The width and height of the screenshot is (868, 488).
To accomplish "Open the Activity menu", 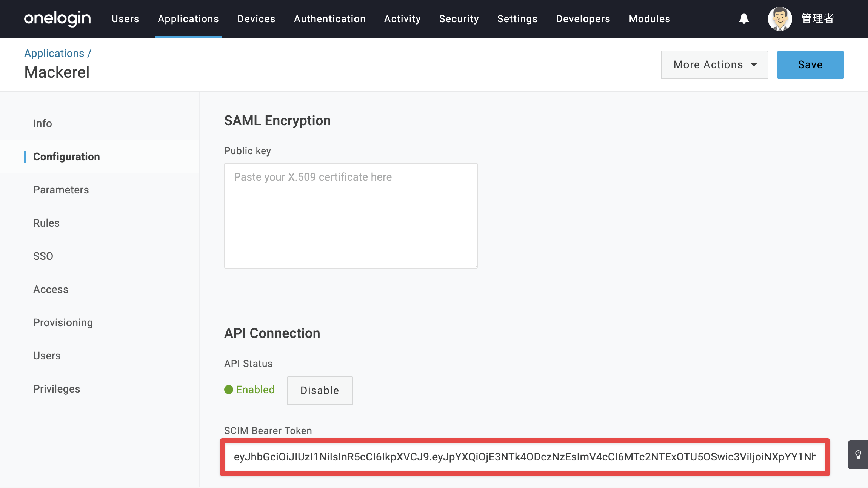I will pyautogui.click(x=402, y=19).
